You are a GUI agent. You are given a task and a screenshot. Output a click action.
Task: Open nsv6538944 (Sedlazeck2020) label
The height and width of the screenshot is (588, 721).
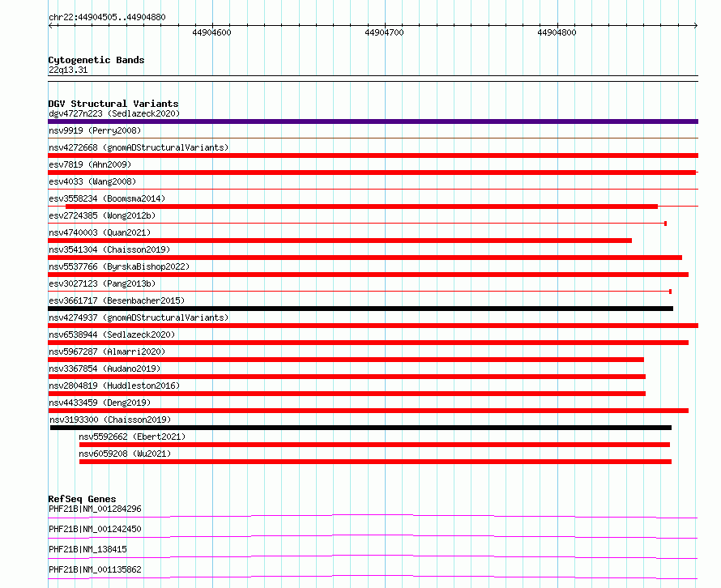tap(112, 334)
